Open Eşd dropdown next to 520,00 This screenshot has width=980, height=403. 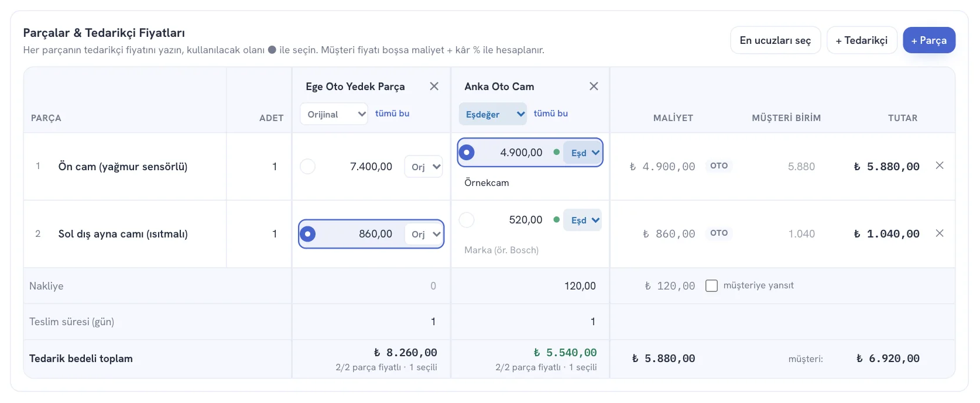tap(582, 220)
